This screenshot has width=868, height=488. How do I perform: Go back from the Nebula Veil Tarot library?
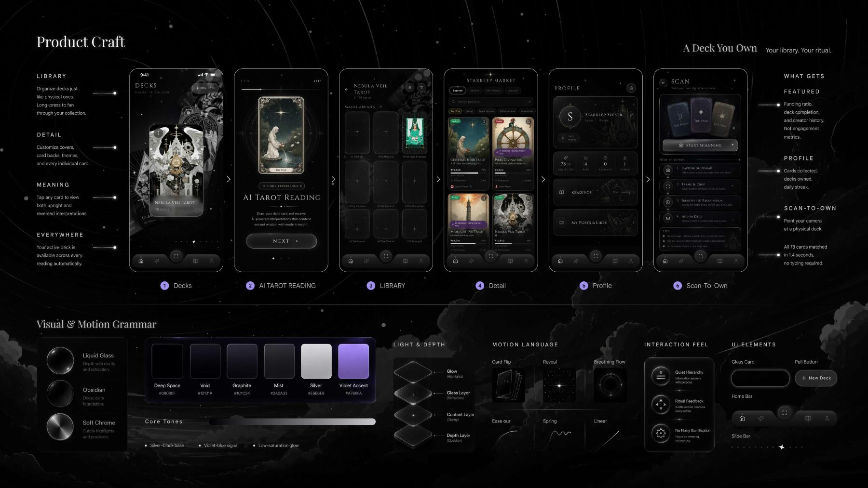click(x=346, y=90)
